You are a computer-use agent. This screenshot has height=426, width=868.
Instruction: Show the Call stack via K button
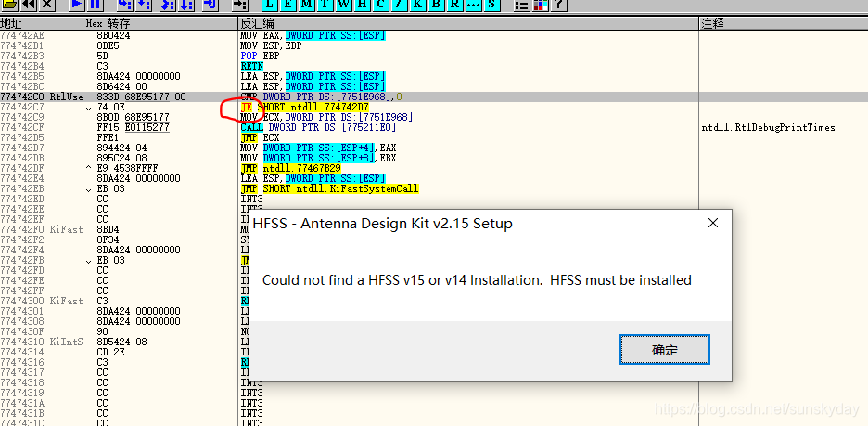pos(418,5)
